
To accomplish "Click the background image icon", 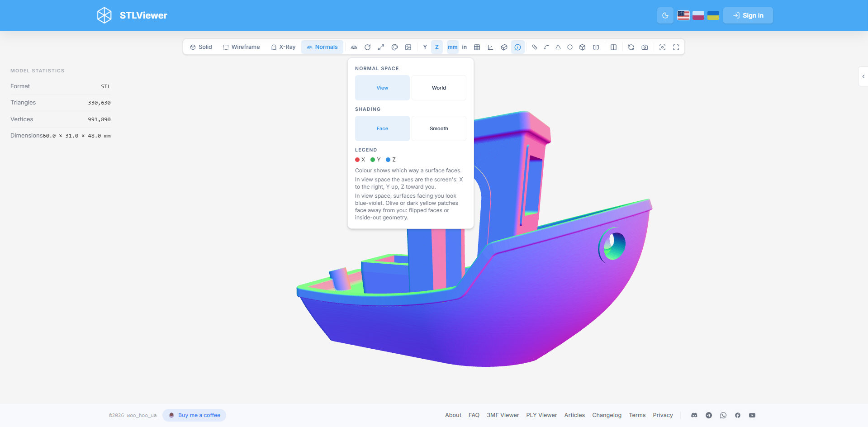I will (408, 47).
